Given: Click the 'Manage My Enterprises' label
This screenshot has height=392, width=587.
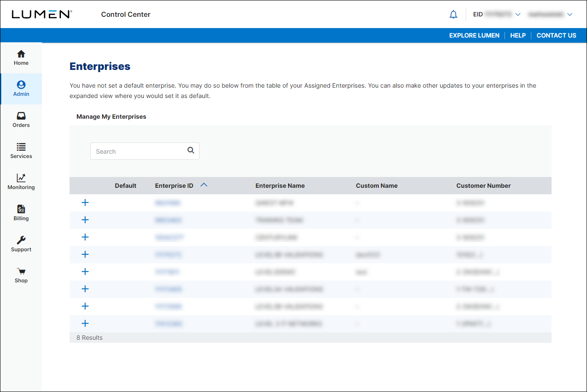Looking at the screenshot, I should 111,117.
